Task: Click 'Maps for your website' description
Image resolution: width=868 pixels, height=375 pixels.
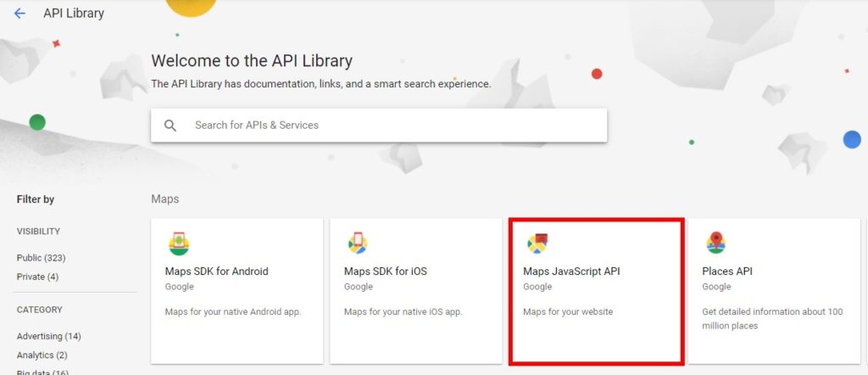Action: (x=568, y=312)
